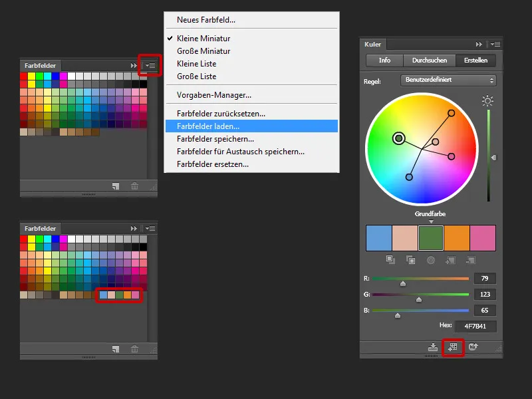
Task: Choose Farbfelder speichern menu entry
Action: pyautogui.click(x=215, y=139)
